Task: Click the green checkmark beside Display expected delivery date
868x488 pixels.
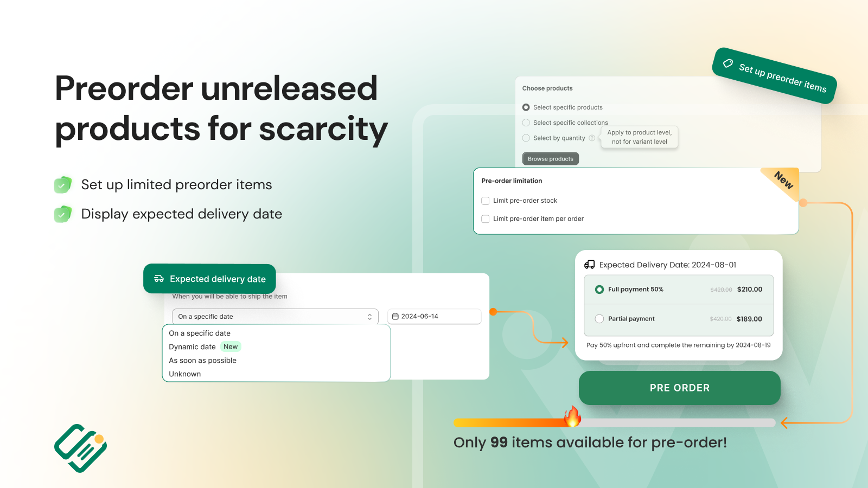Action: point(63,214)
